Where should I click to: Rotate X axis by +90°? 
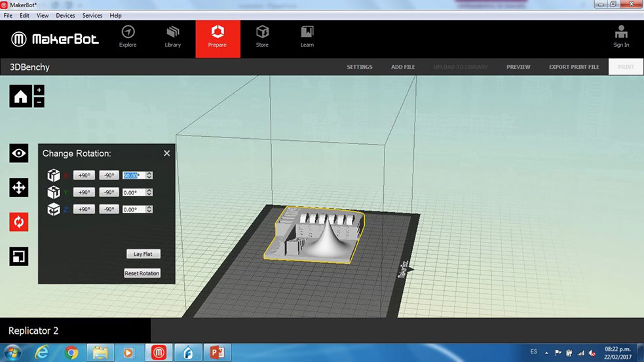pos(85,175)
